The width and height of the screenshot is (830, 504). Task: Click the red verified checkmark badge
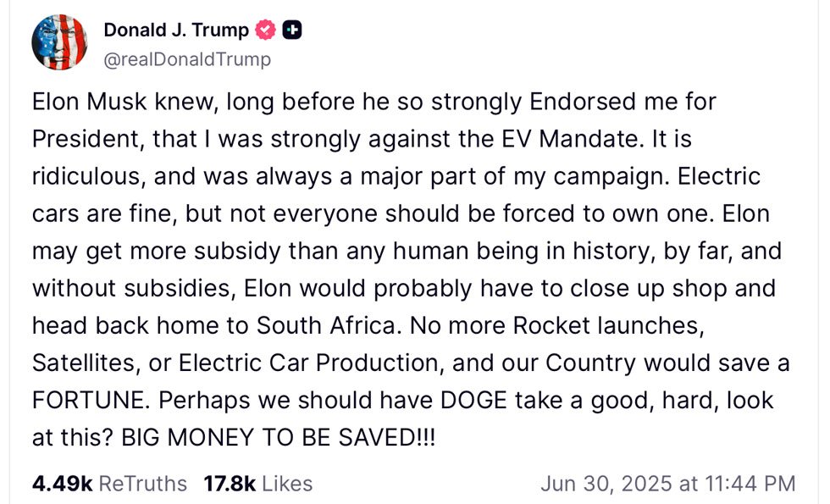point(265,30)
